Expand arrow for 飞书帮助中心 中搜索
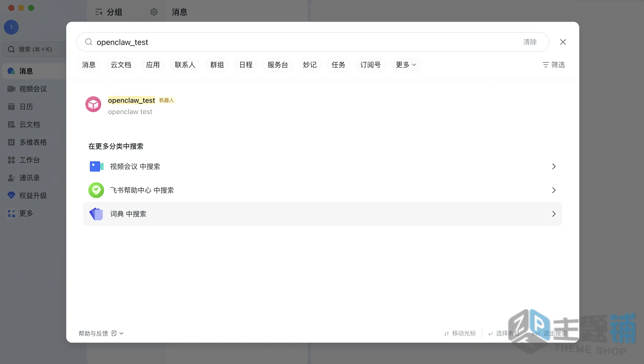The width and height of the screenshot is (644, 364). 553,190
